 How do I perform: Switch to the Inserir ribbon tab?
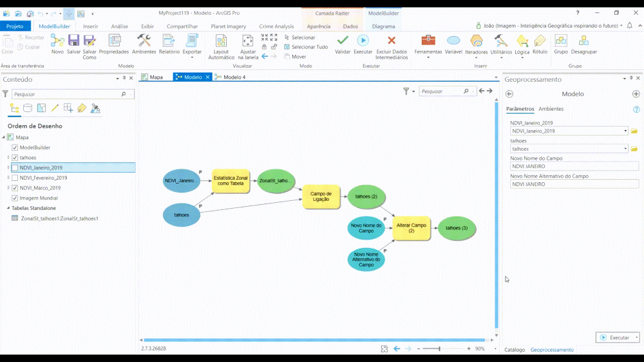coord(90,26)
